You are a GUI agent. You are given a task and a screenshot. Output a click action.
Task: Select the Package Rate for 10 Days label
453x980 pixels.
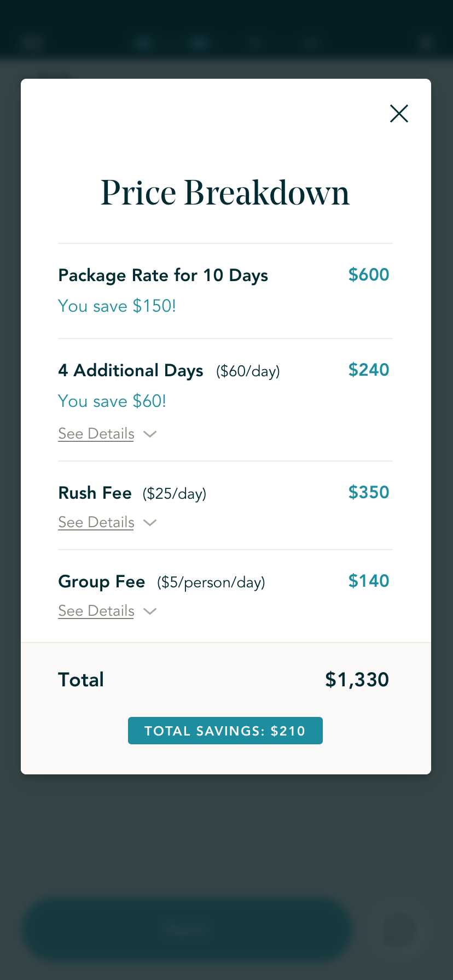163,275
